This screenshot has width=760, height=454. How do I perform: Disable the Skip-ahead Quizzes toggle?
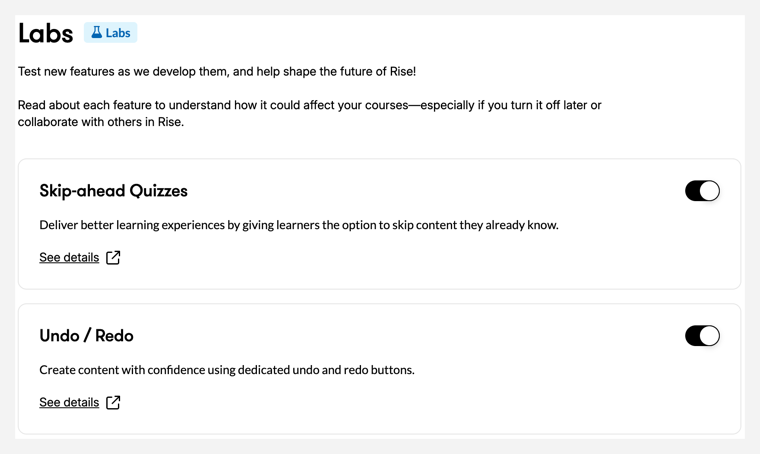[702, 191]
